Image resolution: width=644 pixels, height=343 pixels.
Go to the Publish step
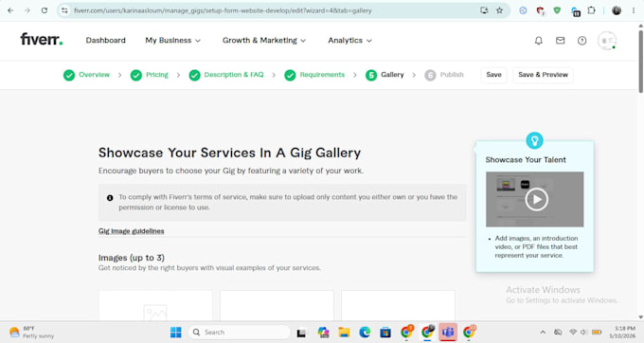click(x=452, y=75)
